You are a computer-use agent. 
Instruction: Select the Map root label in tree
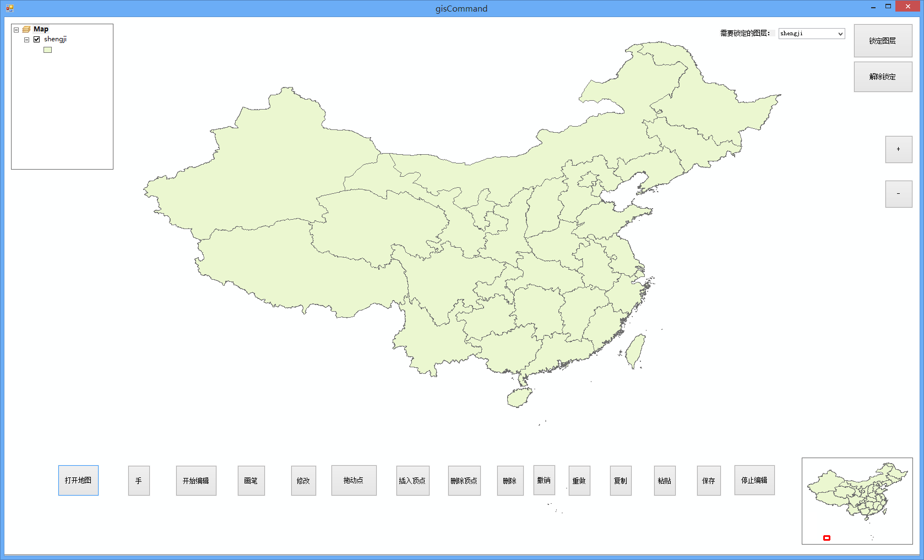point(41,29)
